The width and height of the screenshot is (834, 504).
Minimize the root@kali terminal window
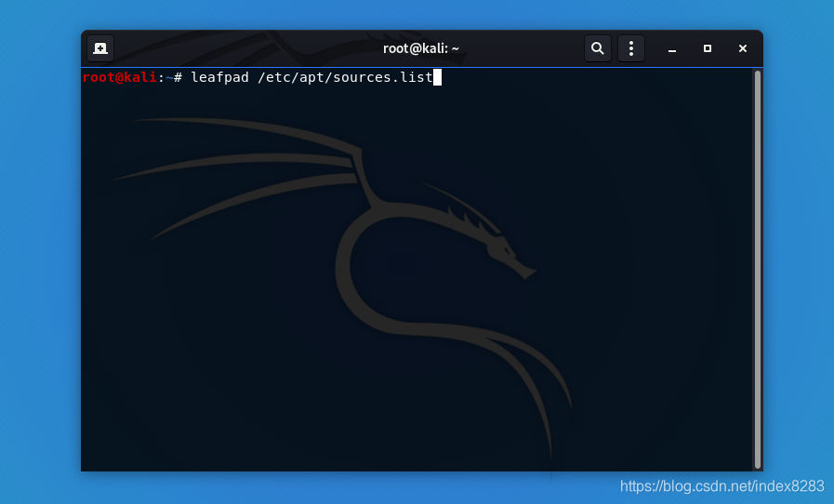[x=672, y=49]
